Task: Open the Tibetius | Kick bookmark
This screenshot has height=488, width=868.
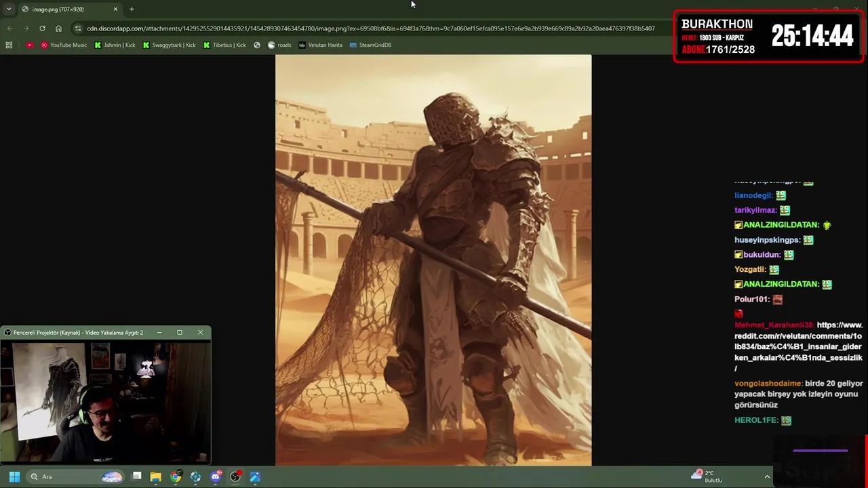Action: point(224,45)
